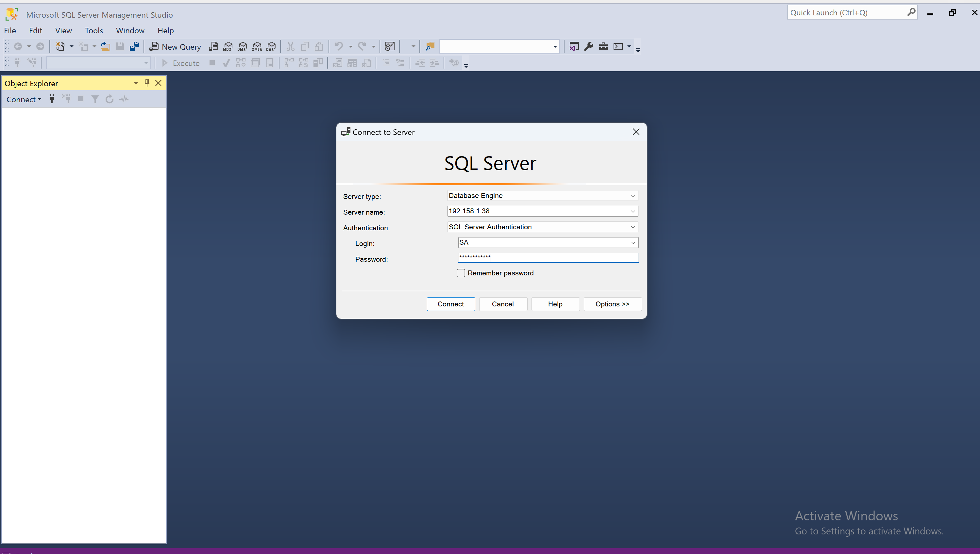
Task: Click the Redo arrow icon
Action: point(362,47)
